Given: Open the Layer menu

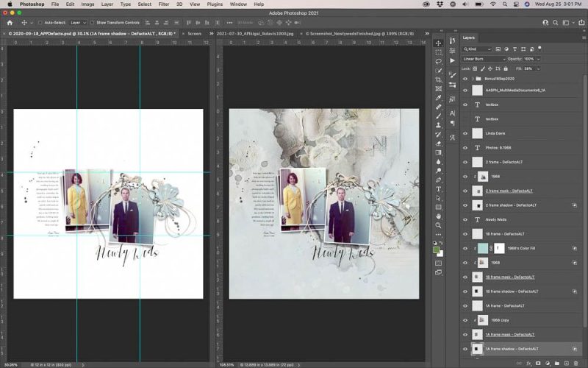Looking at the screenshot, I should tap(107, 4).
